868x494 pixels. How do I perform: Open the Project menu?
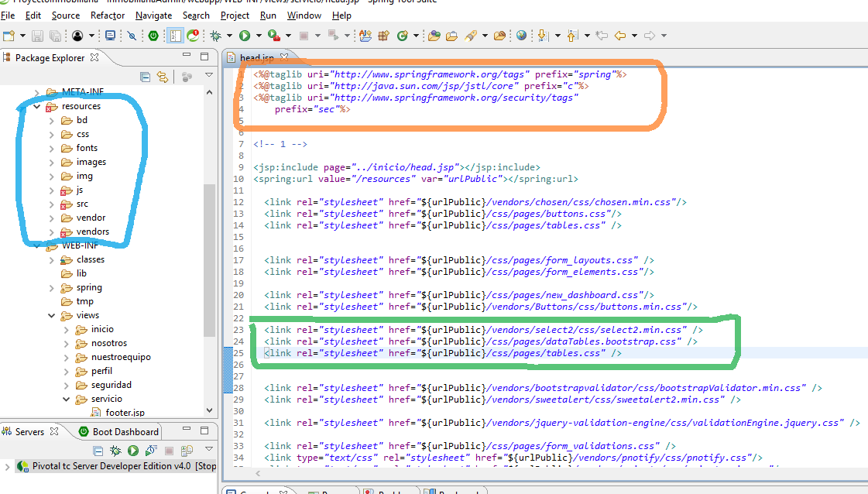coord(235,15)
